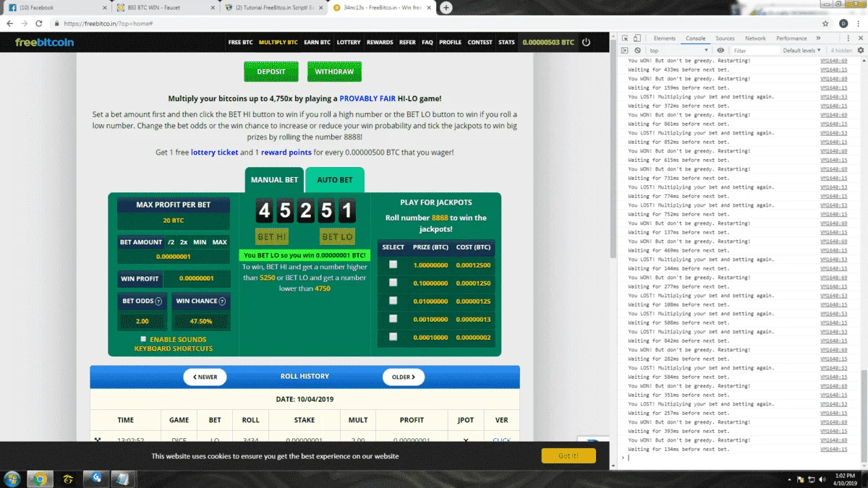Accept cookies with Got it! button

(569, 455)
